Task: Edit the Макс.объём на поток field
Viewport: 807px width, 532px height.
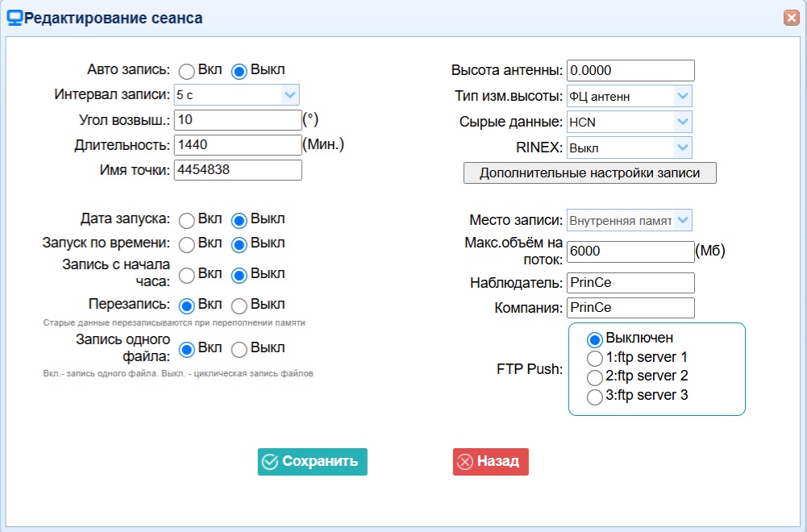Action: [630, 251]
